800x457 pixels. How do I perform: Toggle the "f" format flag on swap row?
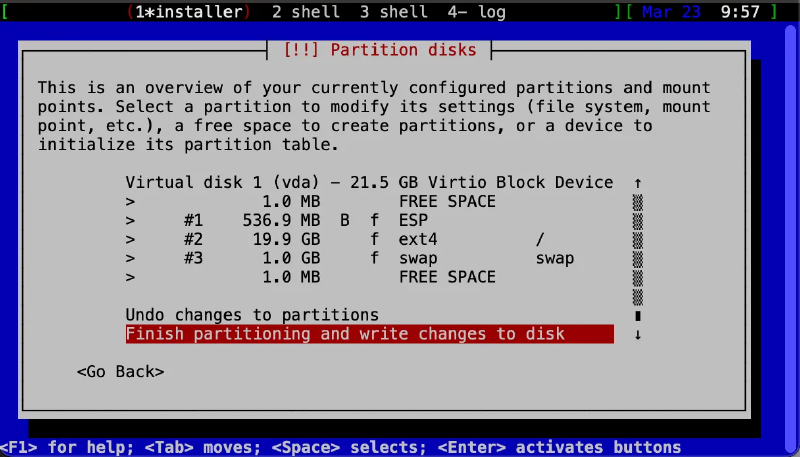(374, 258)
